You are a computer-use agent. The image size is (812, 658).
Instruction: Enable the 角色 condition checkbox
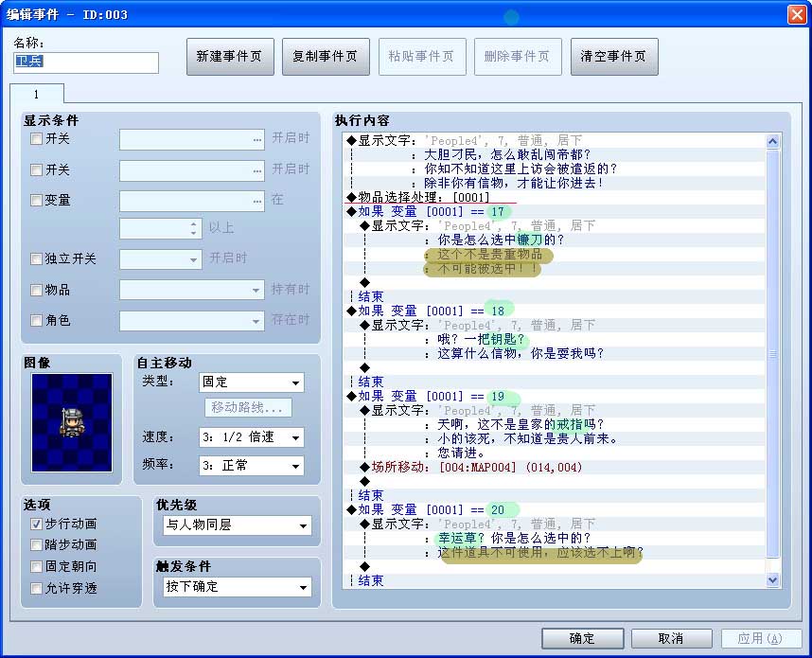(x=36, y=321)
